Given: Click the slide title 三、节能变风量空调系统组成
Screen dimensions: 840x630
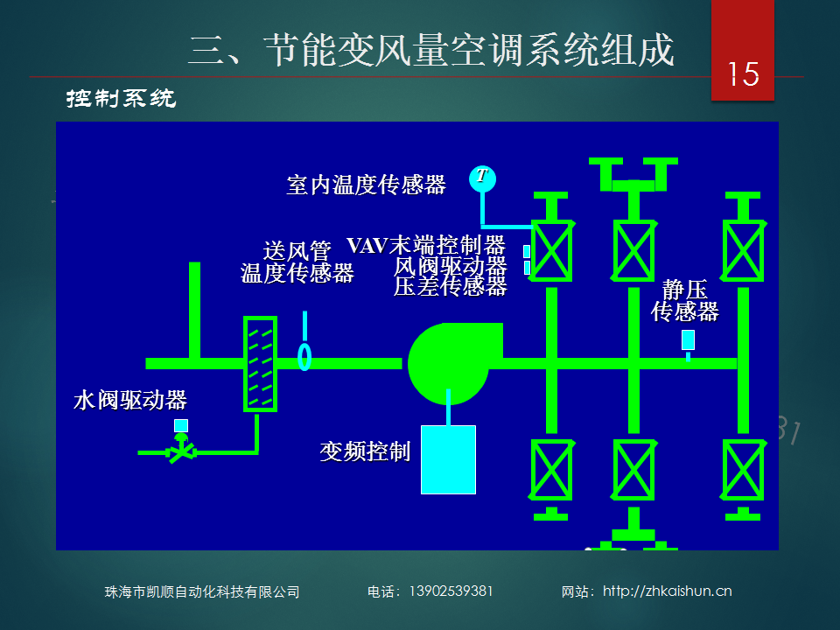Looking at the screenshot, I should pos(431,50).
